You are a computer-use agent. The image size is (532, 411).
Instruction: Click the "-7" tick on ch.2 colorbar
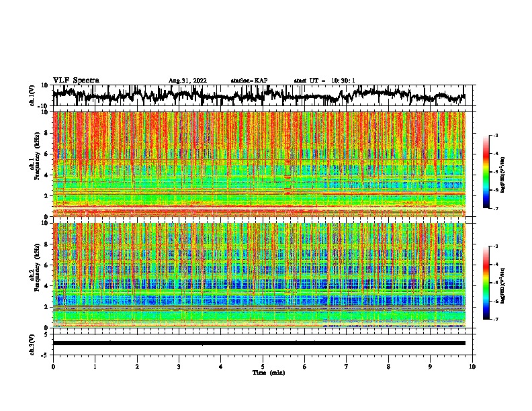(495, 319)
